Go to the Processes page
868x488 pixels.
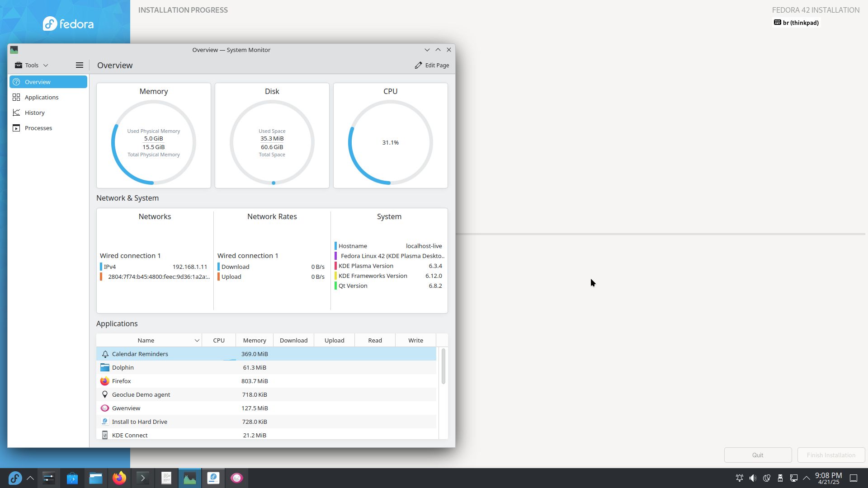48,128
